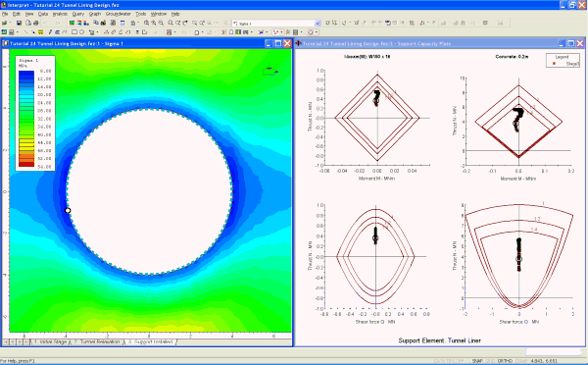The image size is (588, 365).
Task: Select the rectangle shape drawing tool
Action: [x=74, y=32]
